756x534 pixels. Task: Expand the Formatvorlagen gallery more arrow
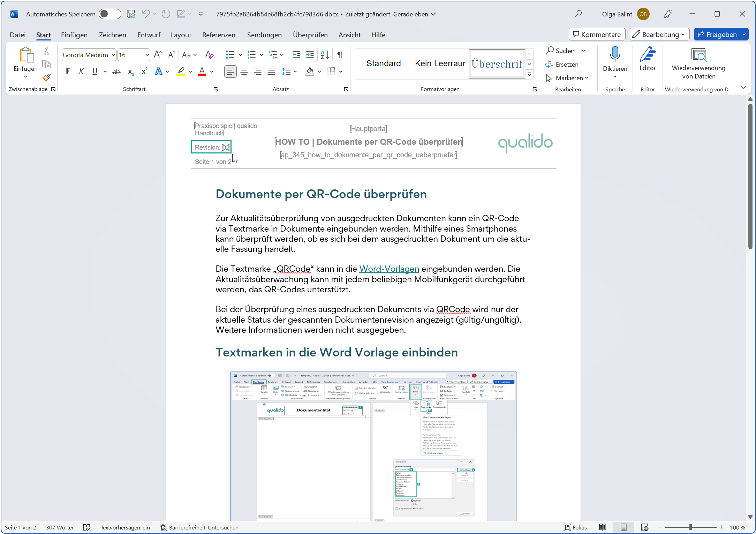(x=530, y=74)
